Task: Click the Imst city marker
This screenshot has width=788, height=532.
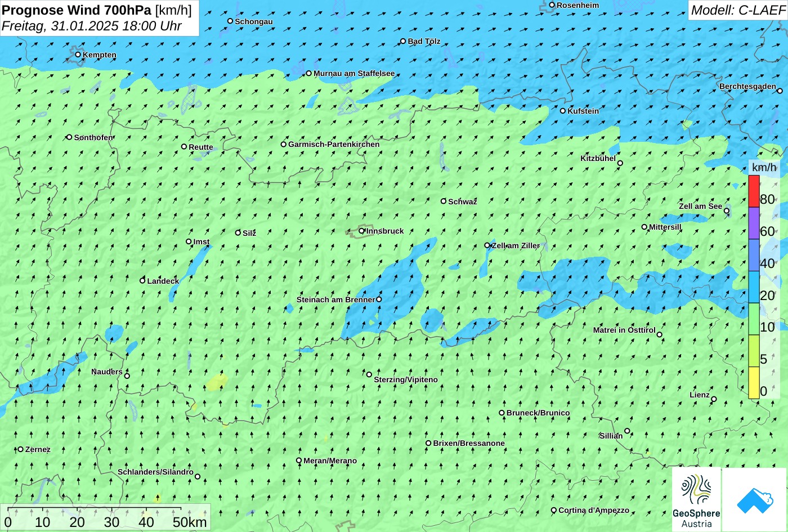Action: pos(189,242)
